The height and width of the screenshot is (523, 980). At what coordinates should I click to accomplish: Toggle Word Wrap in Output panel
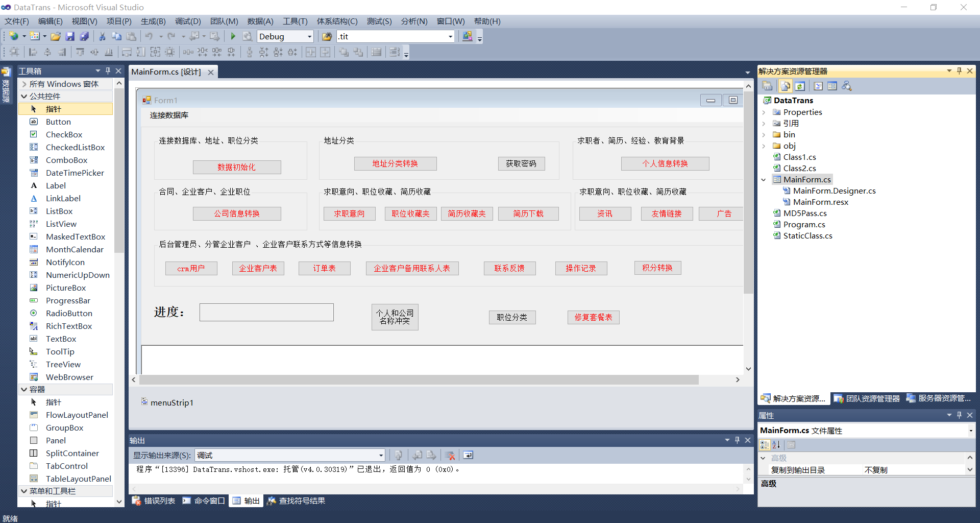(468, 455)
